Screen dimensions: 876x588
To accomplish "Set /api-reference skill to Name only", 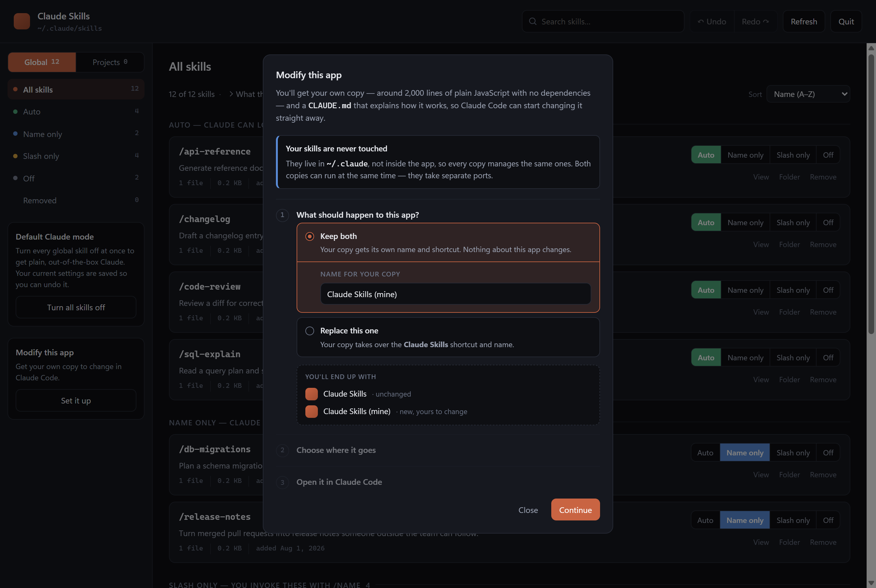I will tap(745, 155).
